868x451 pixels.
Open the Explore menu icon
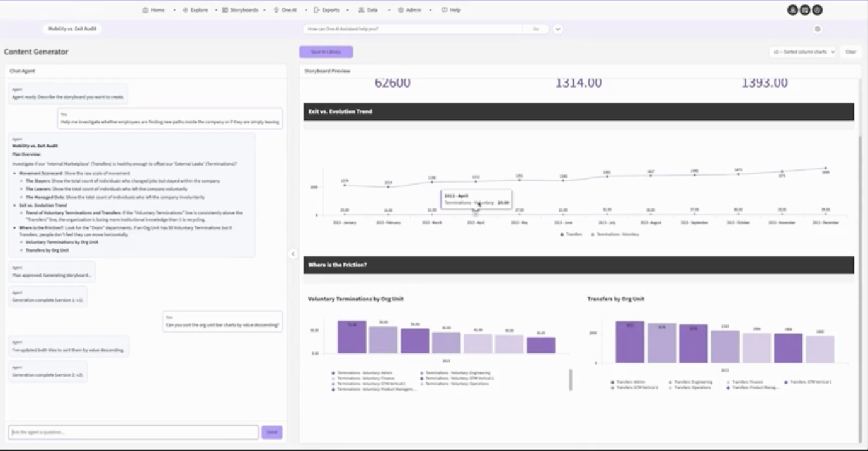click(x=186, y=10)
